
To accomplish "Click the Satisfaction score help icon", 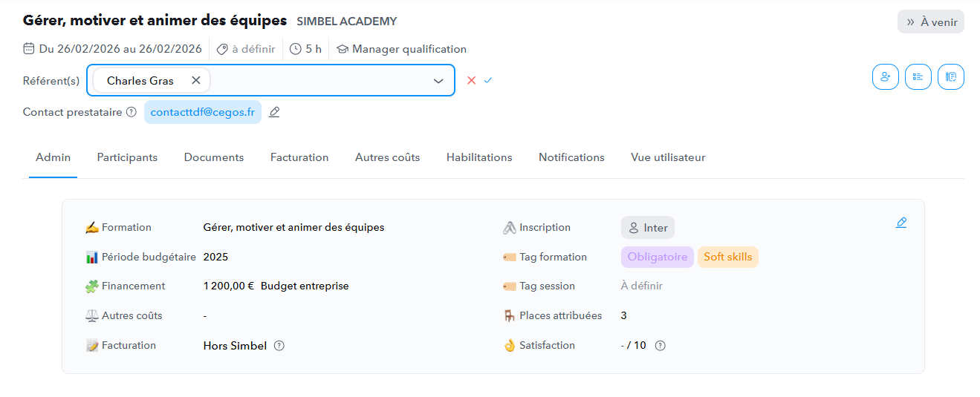I will point(661,345).
